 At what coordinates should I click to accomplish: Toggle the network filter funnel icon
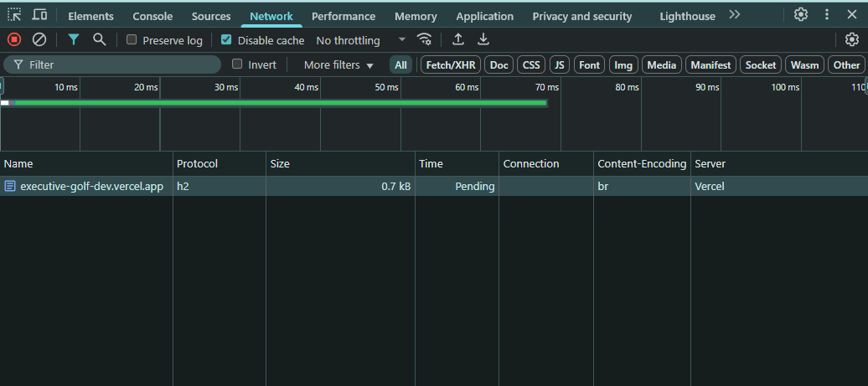pyautogui.click(x=74, y=40)
